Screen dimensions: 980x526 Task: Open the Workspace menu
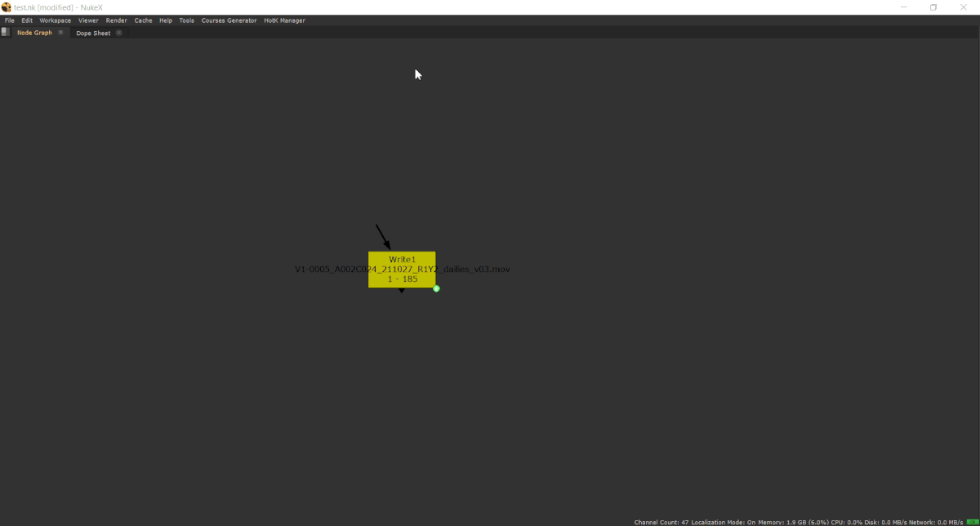pos(55,20)
